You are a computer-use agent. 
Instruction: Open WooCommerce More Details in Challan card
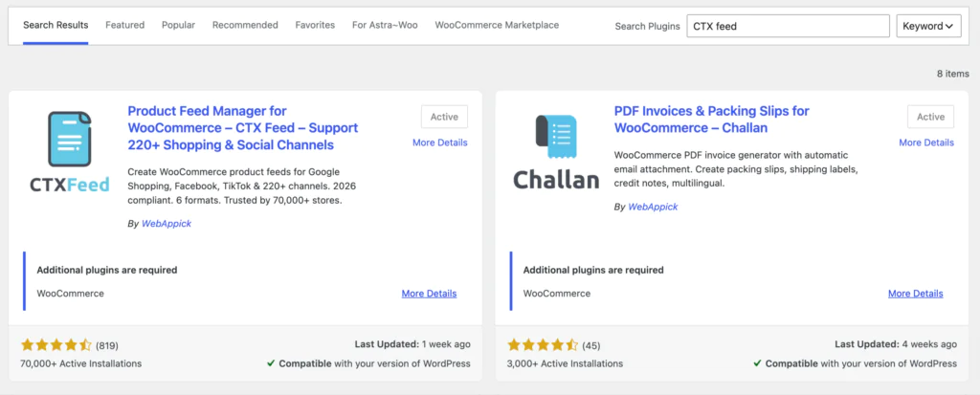point(916,294)
